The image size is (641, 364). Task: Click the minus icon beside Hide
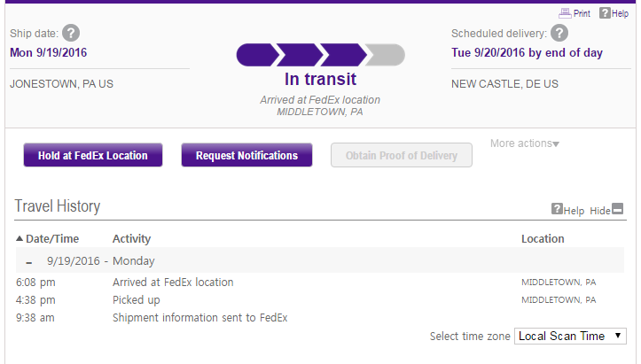click(618, 210)
